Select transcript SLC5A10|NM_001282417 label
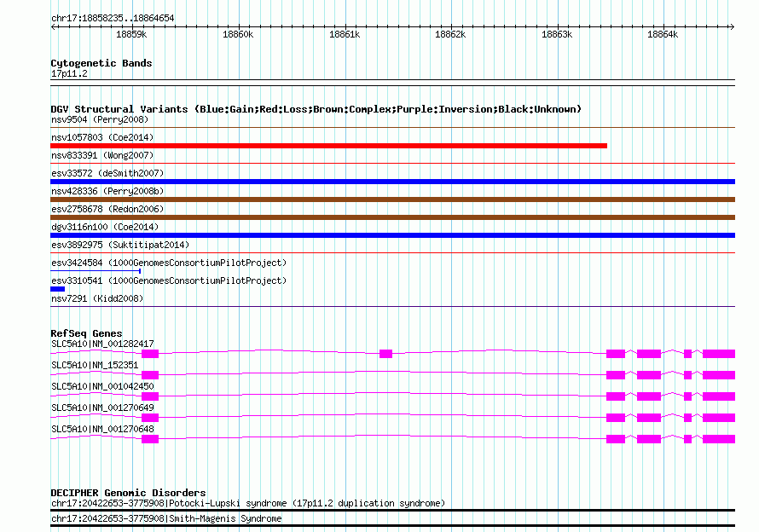The image size is (759, 532). (x=102, y=344)
